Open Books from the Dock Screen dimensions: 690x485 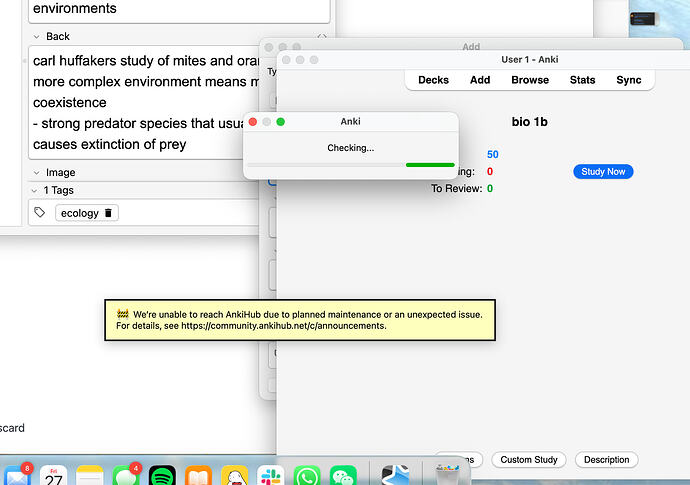198,476
